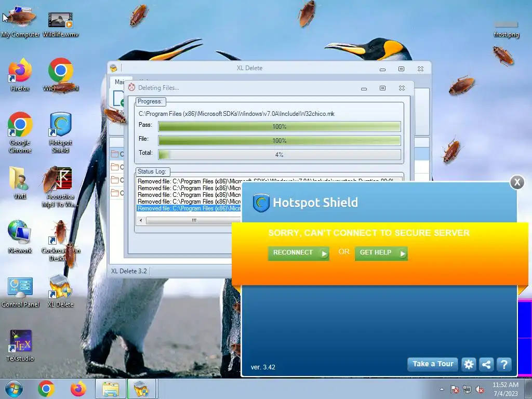
Task: Minimize the XL Delete window
Action: point(382,69)
